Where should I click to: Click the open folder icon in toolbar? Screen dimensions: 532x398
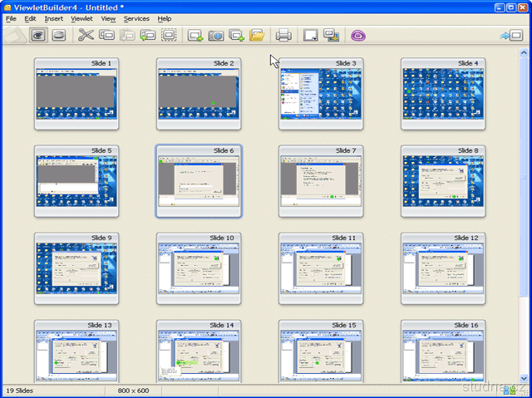[x=257, y=35]
